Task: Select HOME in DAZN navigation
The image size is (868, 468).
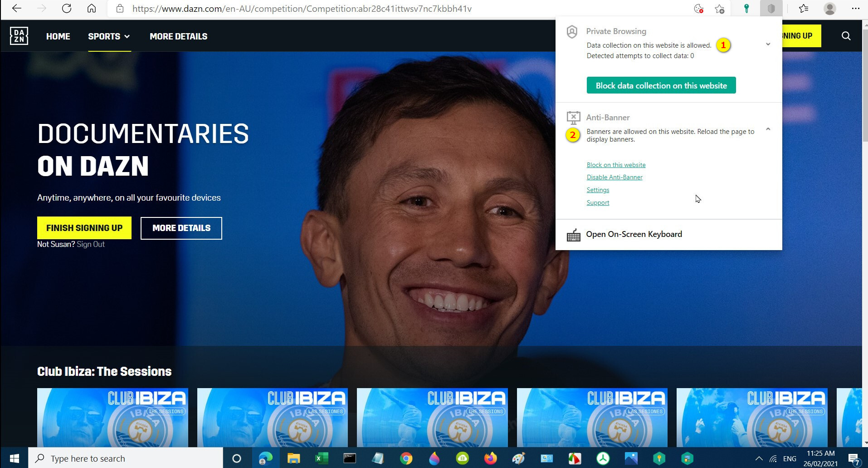Action: (x=58, y=36)
